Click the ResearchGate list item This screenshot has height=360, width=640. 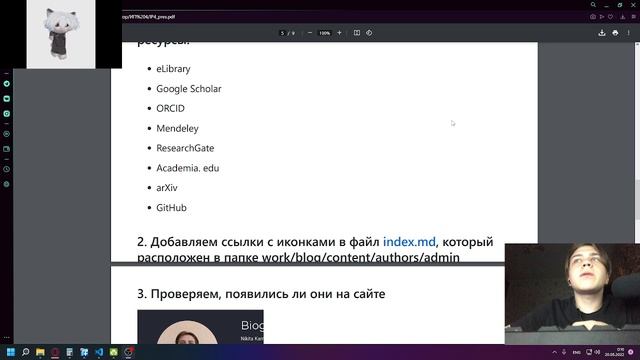coord(185,148)
